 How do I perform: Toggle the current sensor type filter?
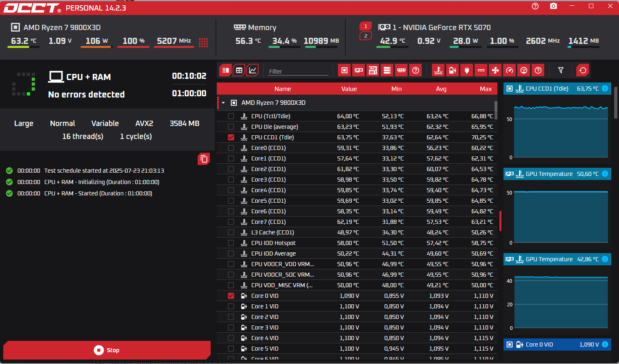(481, 70)
